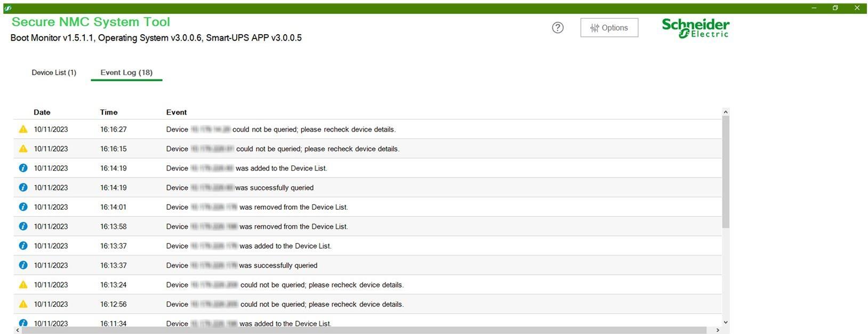Click the Event column header
This screenshot has width=868, height=334.
176,112
